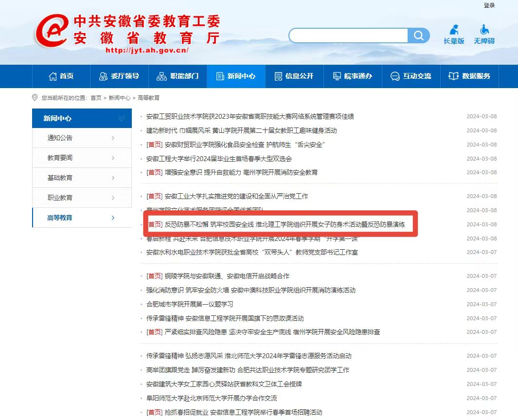
Task: Click the 委厅领导 people icon
Action: click(x=103, y=76)
